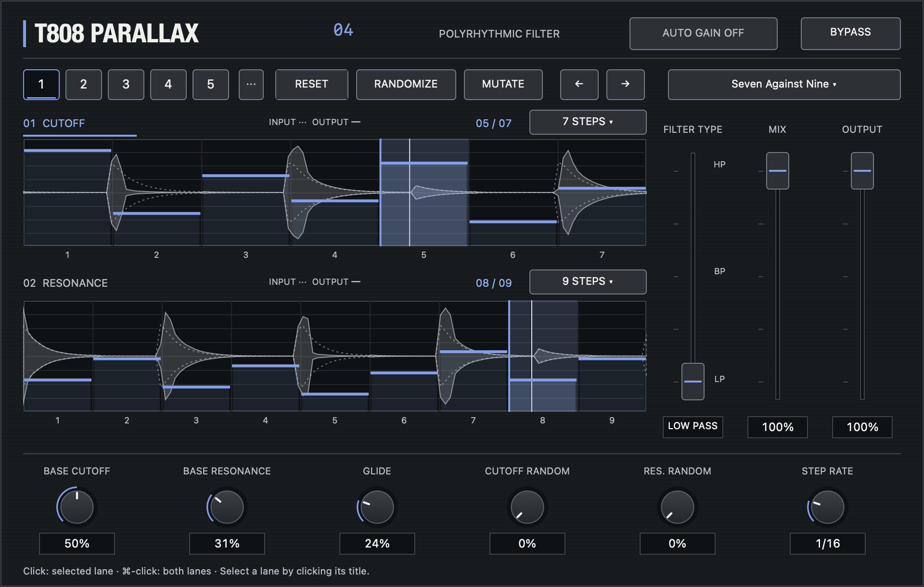Click the Base Cutoff 50% value field

pos(77,544)
